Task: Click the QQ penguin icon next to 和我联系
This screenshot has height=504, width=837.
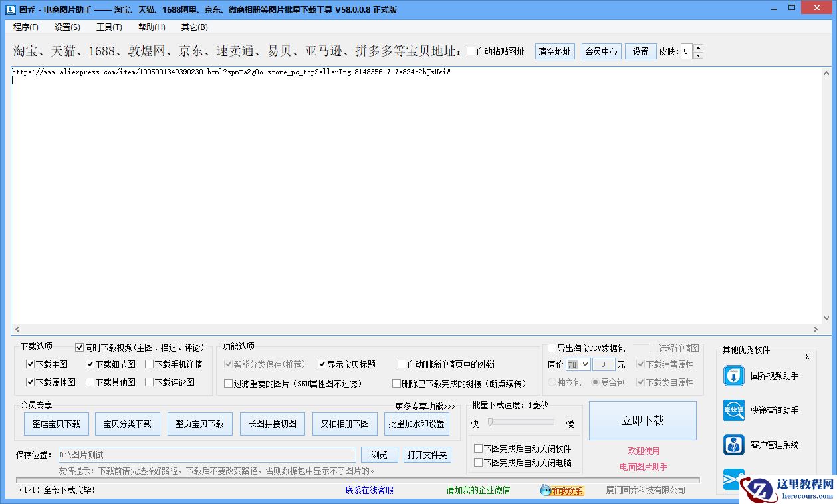Action: 547,491
